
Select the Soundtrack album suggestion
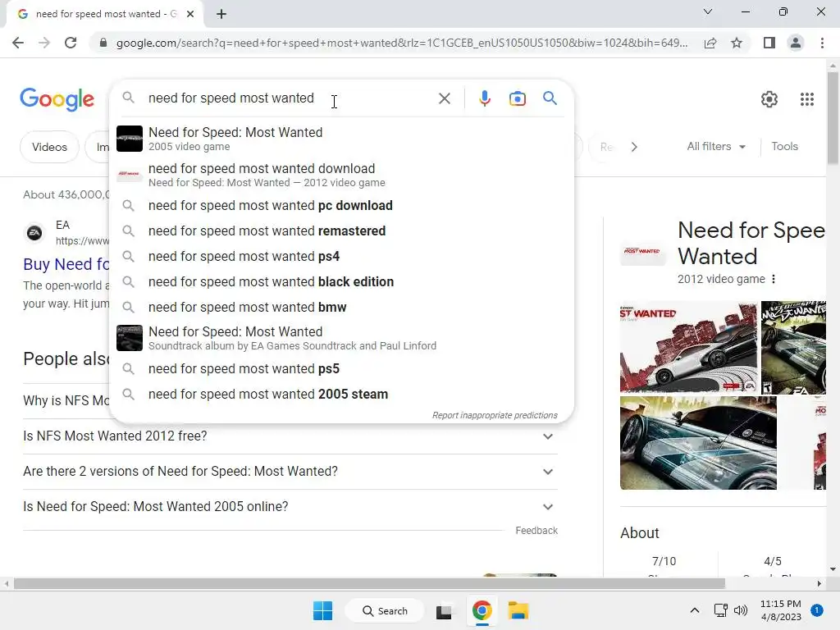pos(341,338)
